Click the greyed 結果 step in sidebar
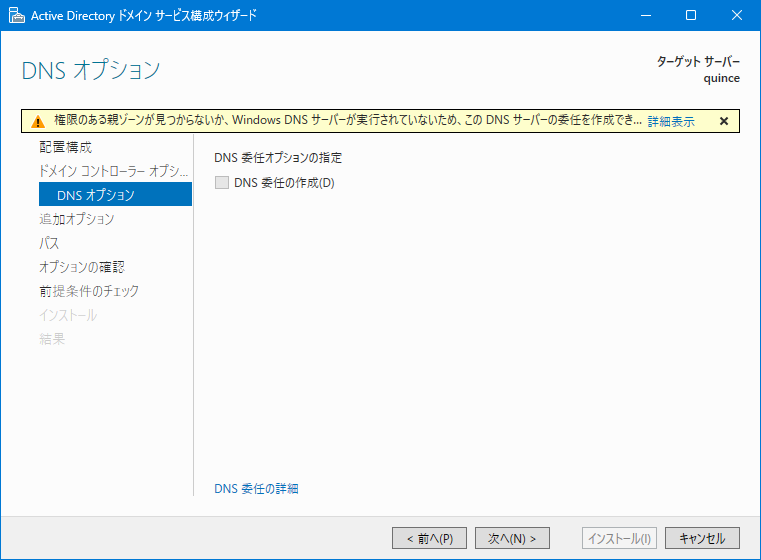 tap(52, 339)
